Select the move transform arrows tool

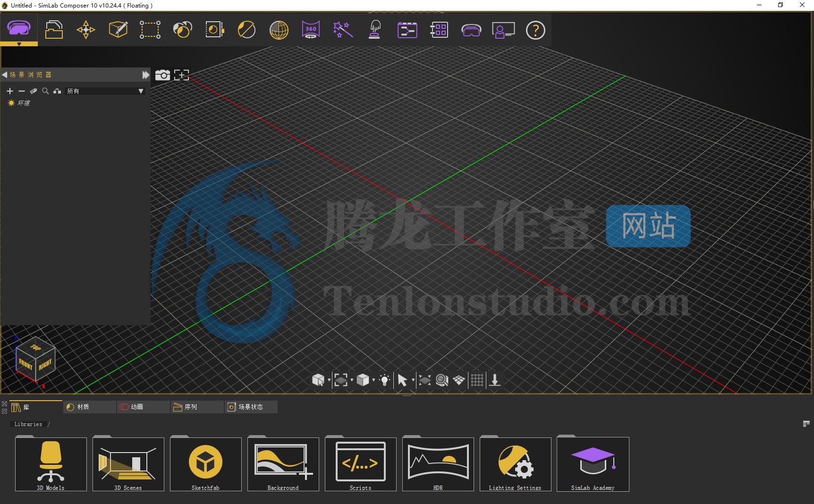86,30
